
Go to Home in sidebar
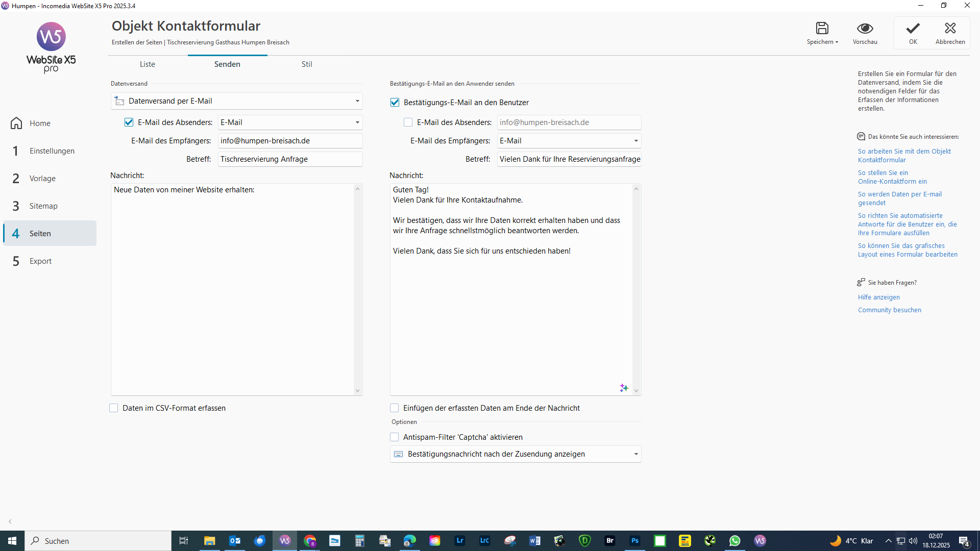click(40, 123)
